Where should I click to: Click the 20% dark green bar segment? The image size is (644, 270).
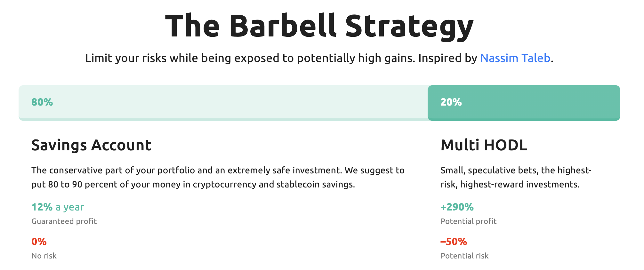click(x=524, y=103)
